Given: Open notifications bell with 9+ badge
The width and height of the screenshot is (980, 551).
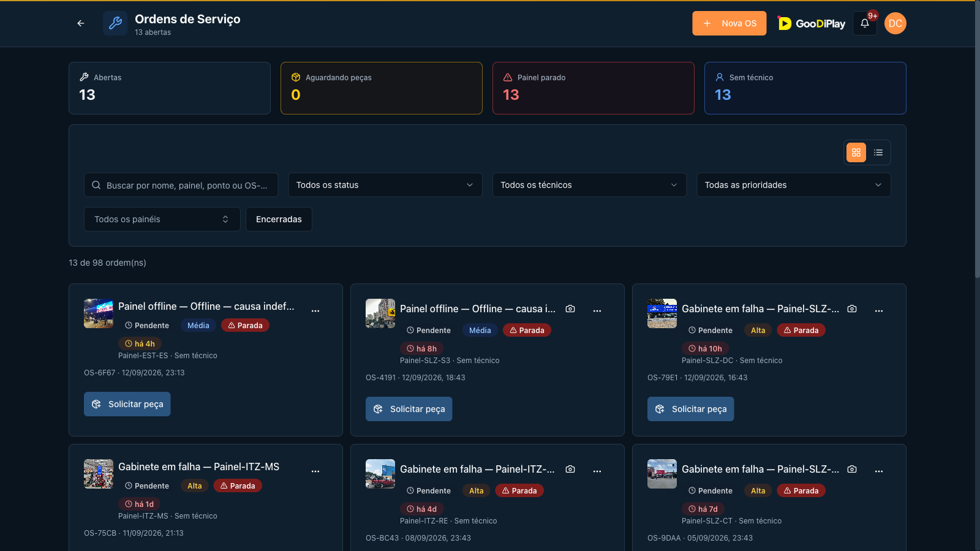Looking at the screenshot, I should tap(865, 23).
